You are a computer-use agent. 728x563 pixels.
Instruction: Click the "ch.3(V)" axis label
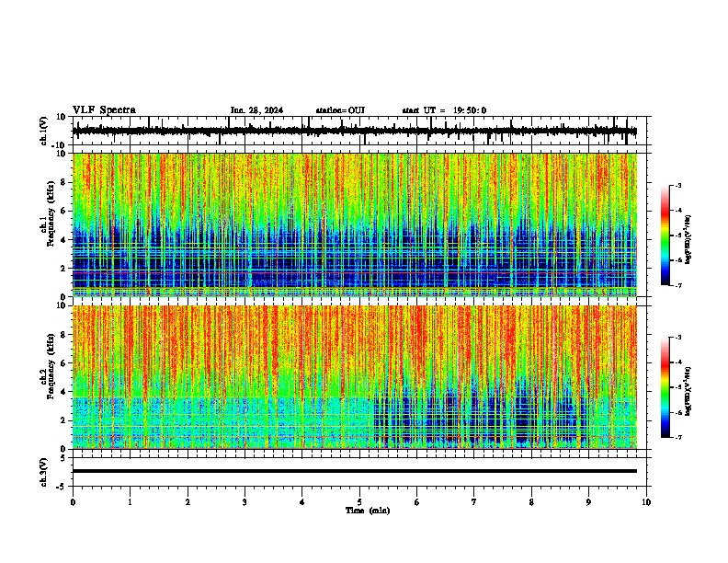[44, 473]
